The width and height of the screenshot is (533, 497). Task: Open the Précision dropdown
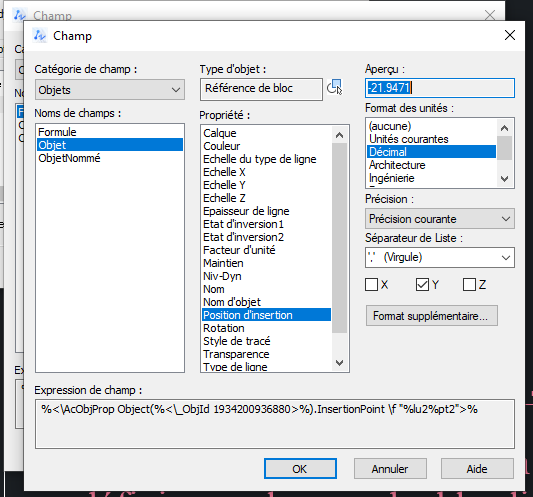click(x=440, y=219)
